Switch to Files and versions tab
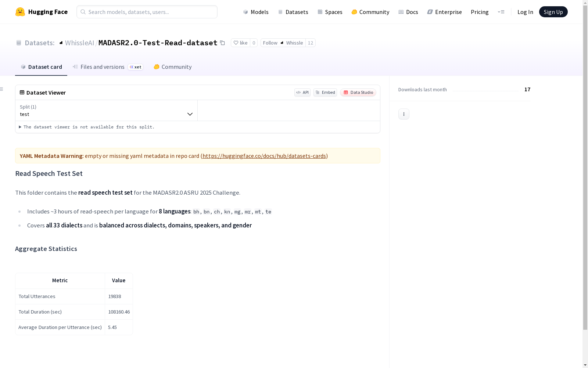588x368 pixels. coord(108,67)
